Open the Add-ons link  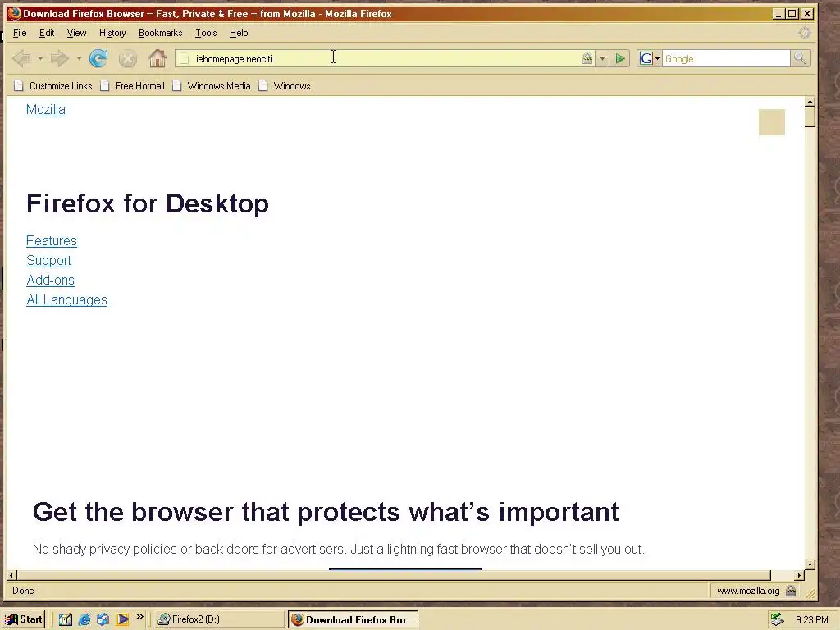[x=50, y=281]
